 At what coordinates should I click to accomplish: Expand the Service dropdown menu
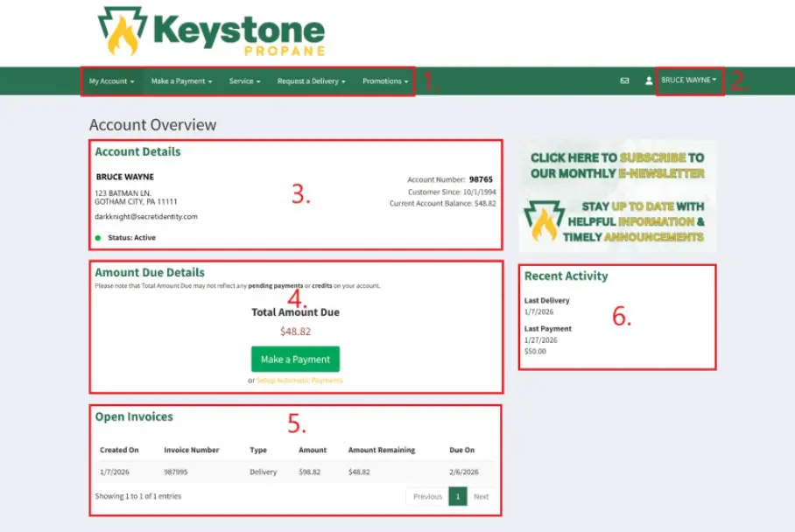(244, 81)
